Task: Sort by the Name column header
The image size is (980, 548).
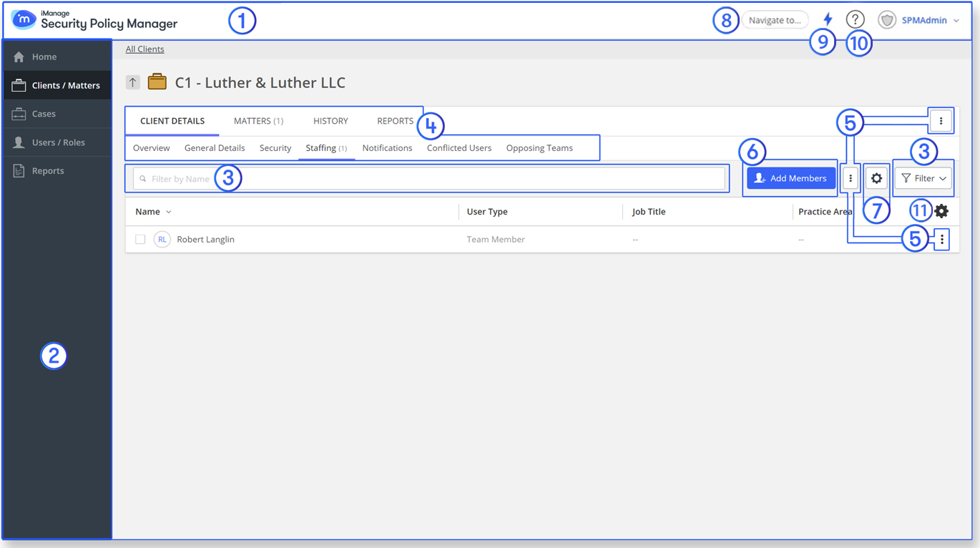Action: click(148, 212)
